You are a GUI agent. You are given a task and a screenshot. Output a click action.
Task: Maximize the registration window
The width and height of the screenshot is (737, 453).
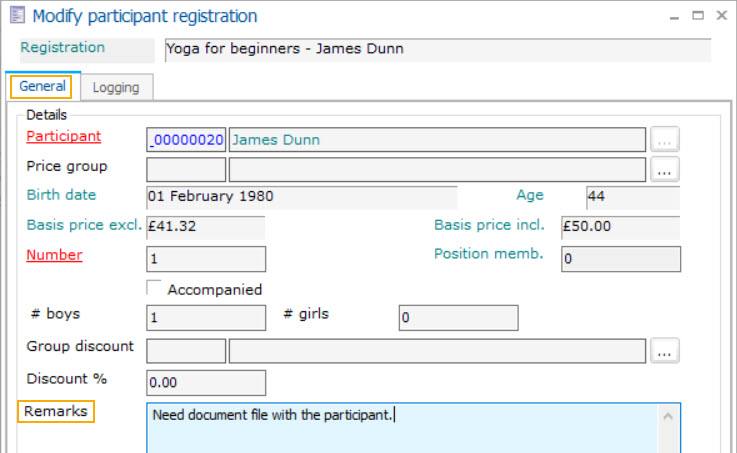(x=695, y=15)
